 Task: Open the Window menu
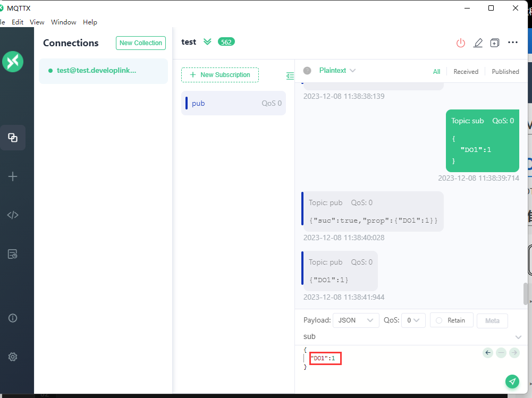click(63, 22)
